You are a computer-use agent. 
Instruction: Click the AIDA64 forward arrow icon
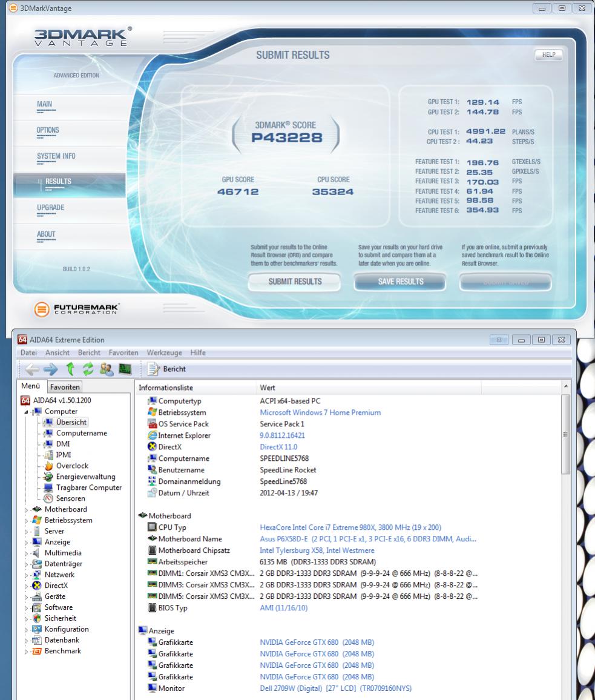click(50, 369)
